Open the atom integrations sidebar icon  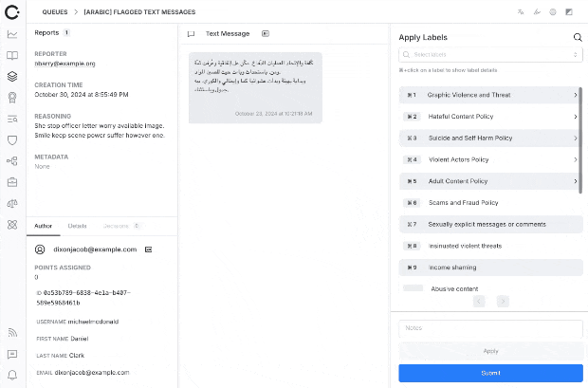(x=12, y=225)
